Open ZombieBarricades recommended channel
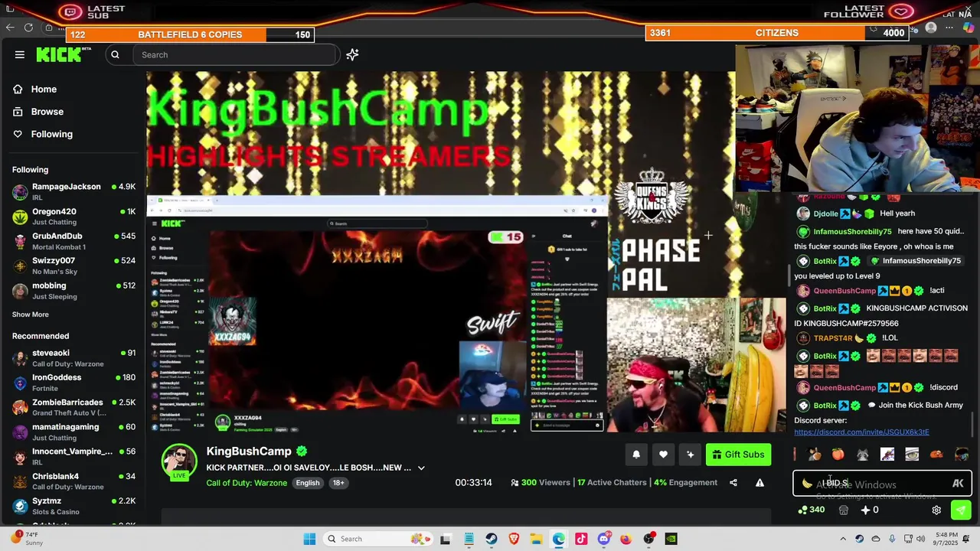This screenshot has height=551, width=980. pyautogui.click(x=73, y=407)
